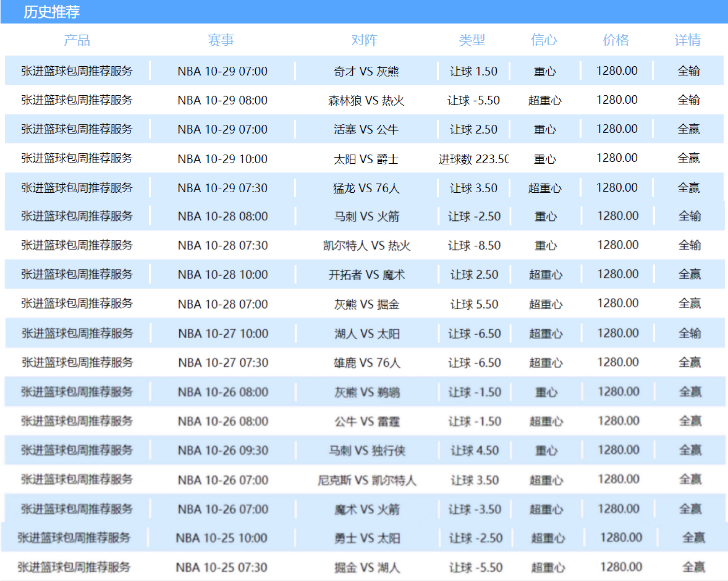Viewport: 728px width, 581px height.
Task: Select the 灰熊 VS 掘金 matchup cell
Action: pyautogui.click(x=367, y=304)
